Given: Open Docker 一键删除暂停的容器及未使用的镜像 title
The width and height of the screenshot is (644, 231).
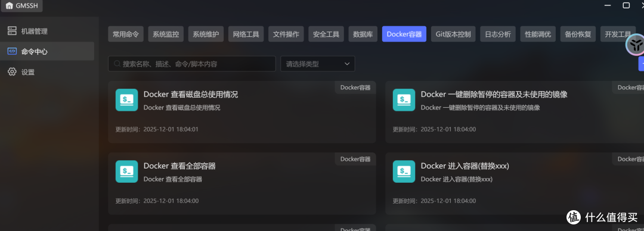Looking at the screenshot, I should 494,95.
